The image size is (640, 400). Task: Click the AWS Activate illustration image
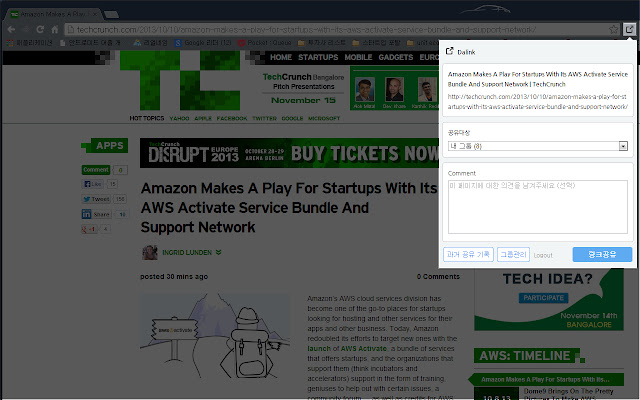click(x=215, y=335)
